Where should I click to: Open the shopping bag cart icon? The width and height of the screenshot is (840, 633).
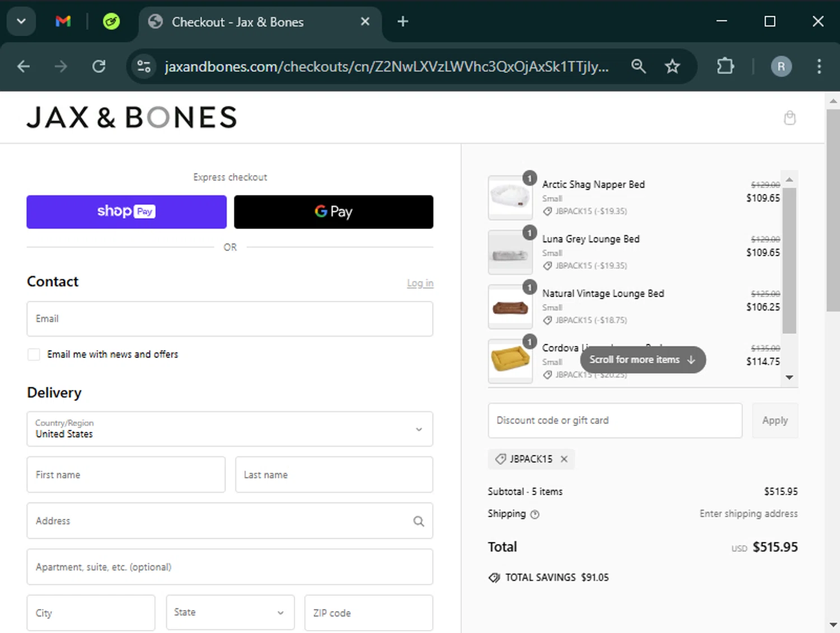(790, 118)
